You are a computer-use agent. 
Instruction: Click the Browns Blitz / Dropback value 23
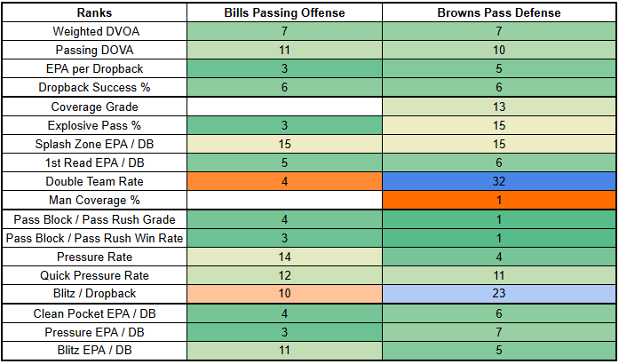click(x=498, y=294)
